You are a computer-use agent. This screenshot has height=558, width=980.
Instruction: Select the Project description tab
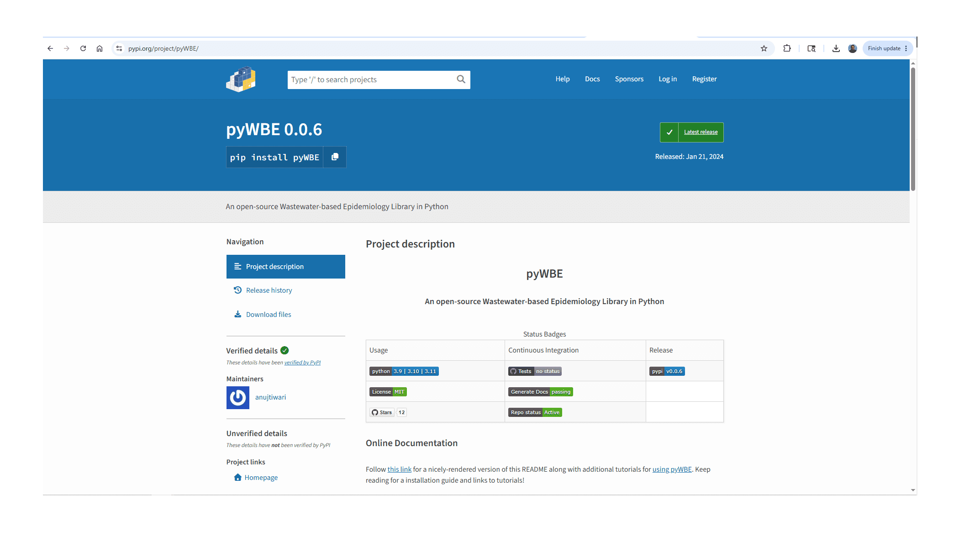click(286, 267)
